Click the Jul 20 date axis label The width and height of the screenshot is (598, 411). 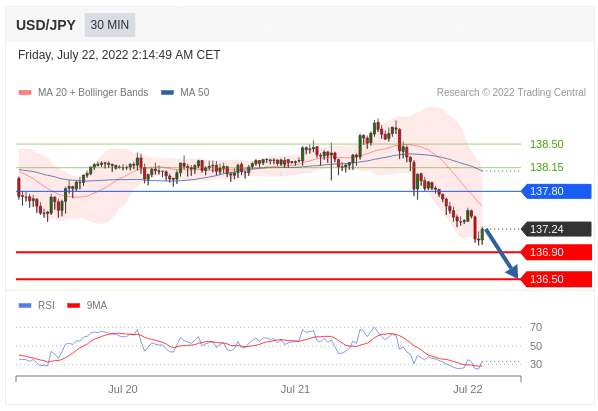(123, 389)
